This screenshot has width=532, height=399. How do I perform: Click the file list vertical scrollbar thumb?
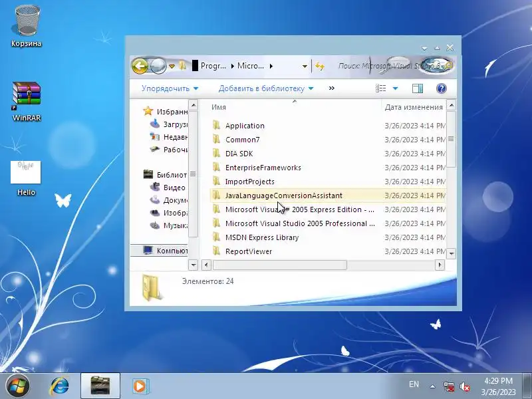452,139
